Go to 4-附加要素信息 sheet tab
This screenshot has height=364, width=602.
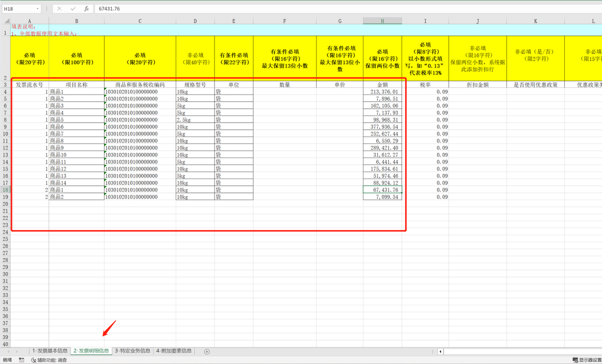(174, 351)
